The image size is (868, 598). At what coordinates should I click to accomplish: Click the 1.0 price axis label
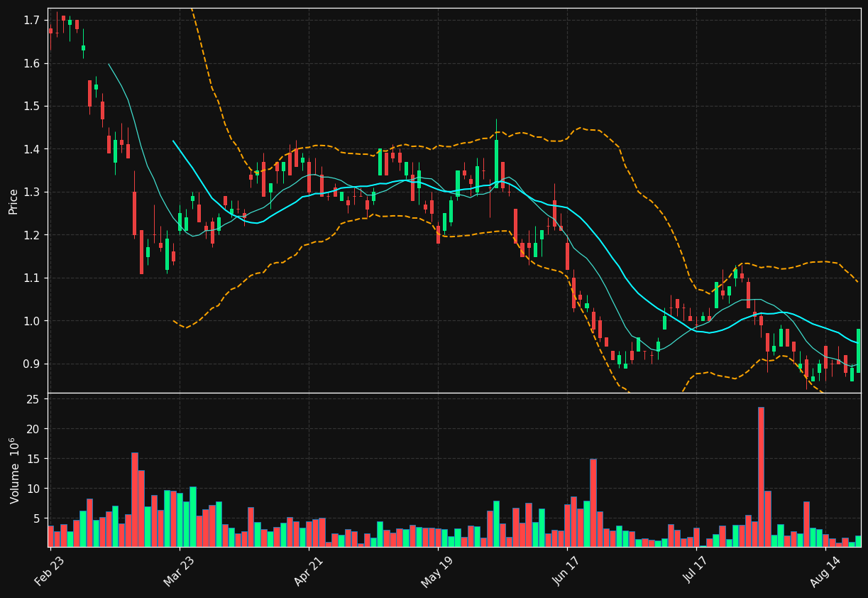(x=32, y=321)
